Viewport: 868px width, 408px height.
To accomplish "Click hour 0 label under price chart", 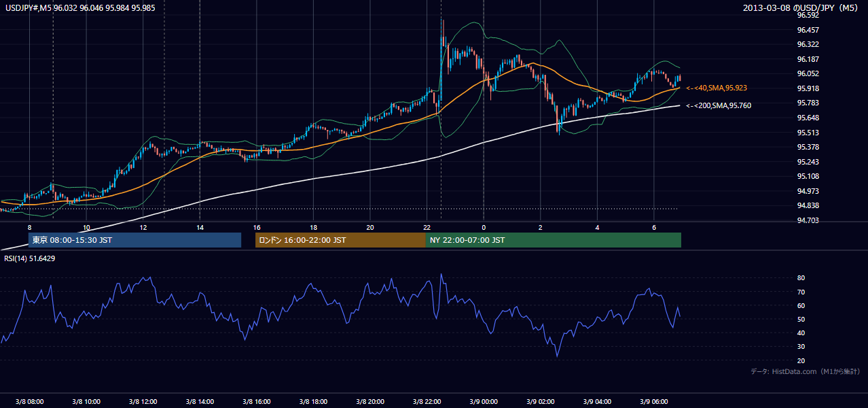I will [x=484, y=227].
